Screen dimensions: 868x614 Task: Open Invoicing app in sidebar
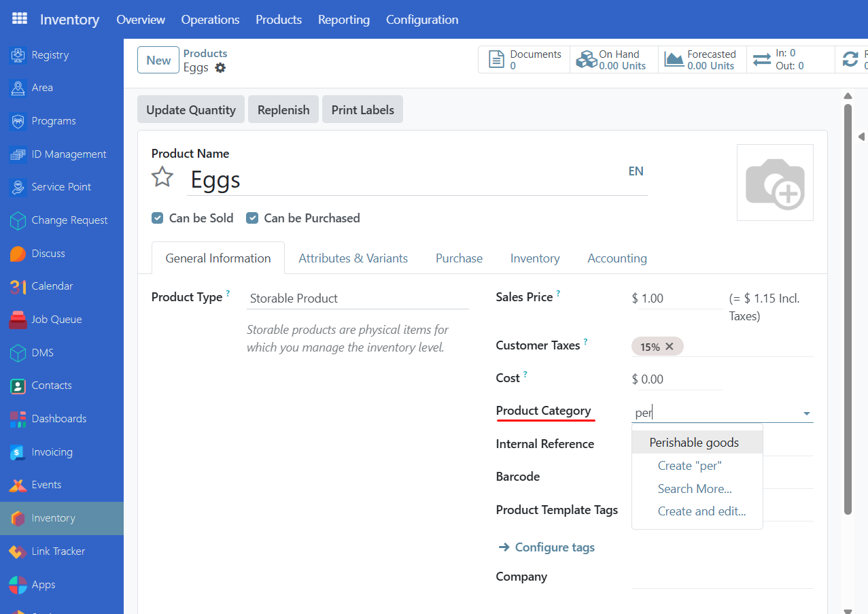point(52,452)
